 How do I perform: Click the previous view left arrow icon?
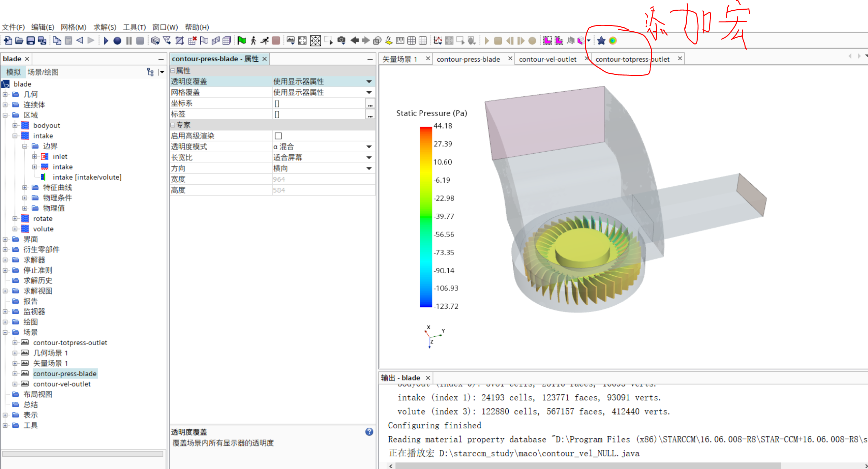355,41
